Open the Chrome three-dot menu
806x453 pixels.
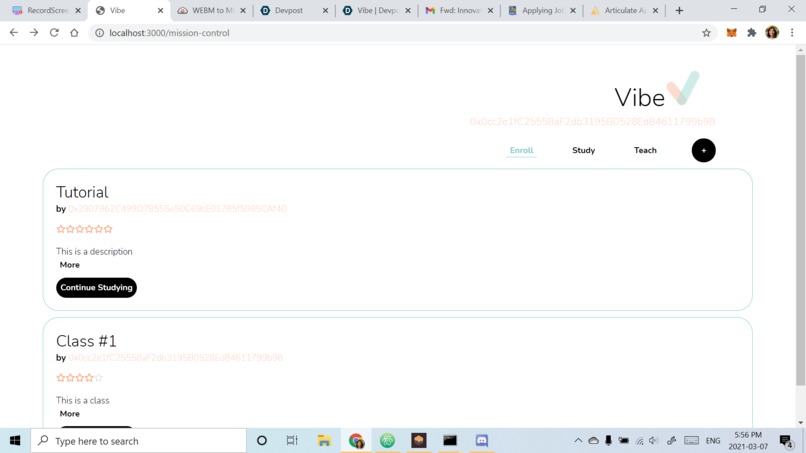point(792,32)
